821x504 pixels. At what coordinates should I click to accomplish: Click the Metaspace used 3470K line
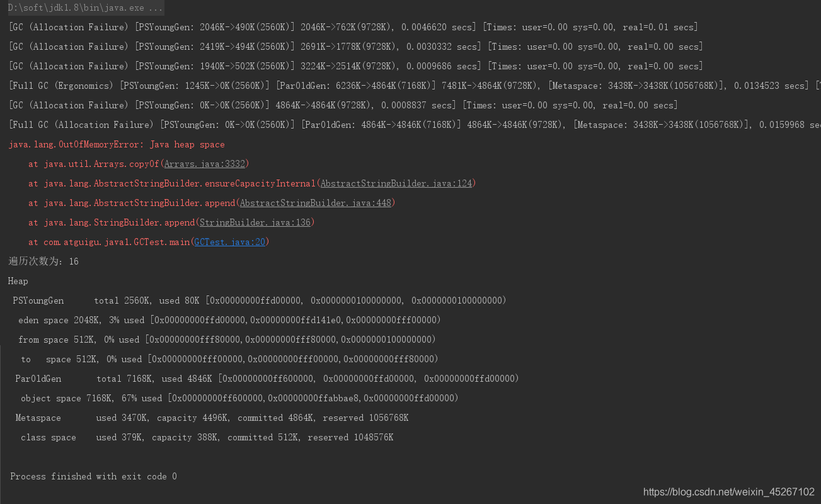coord(212,418)
